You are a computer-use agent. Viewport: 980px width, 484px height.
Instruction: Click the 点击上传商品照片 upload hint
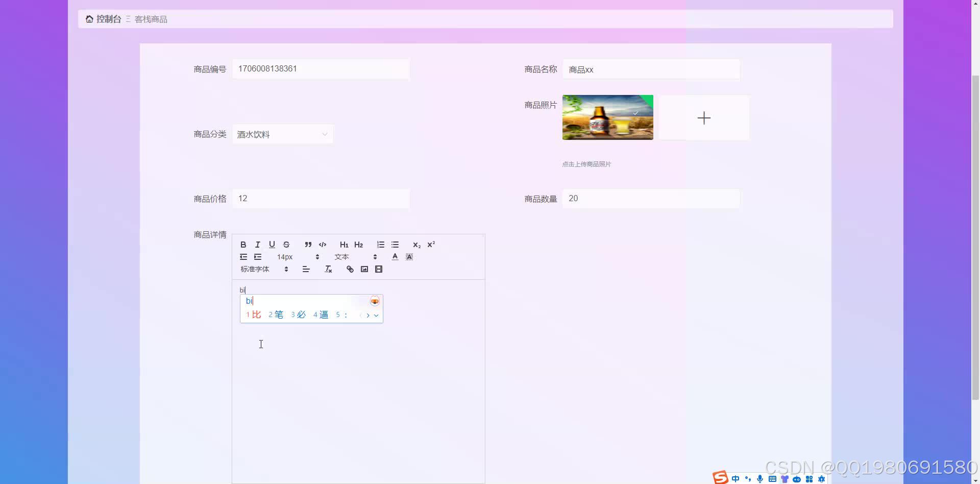coord(587,164)
